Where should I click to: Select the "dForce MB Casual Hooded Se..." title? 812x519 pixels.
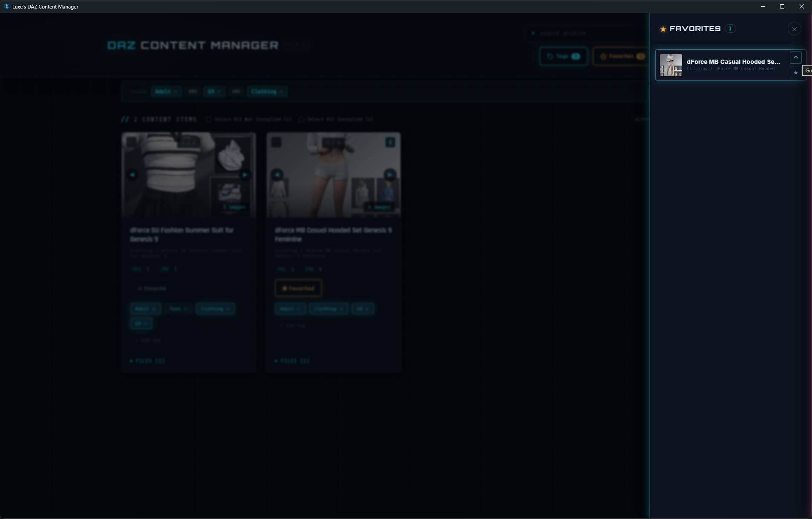pos(733,62)
